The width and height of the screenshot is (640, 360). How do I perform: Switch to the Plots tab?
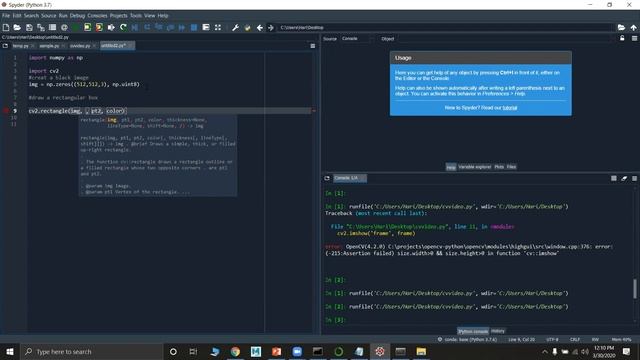pyautogui.click(x=499, y=167)
